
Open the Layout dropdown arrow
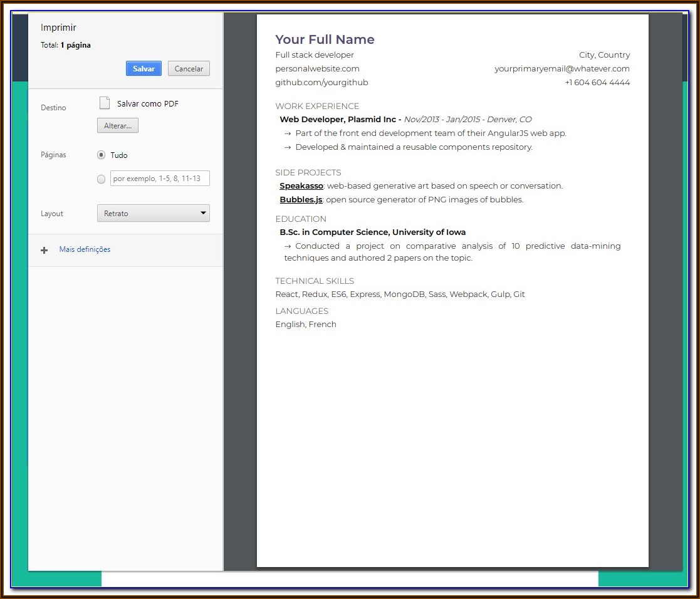(x=204, y=213)
